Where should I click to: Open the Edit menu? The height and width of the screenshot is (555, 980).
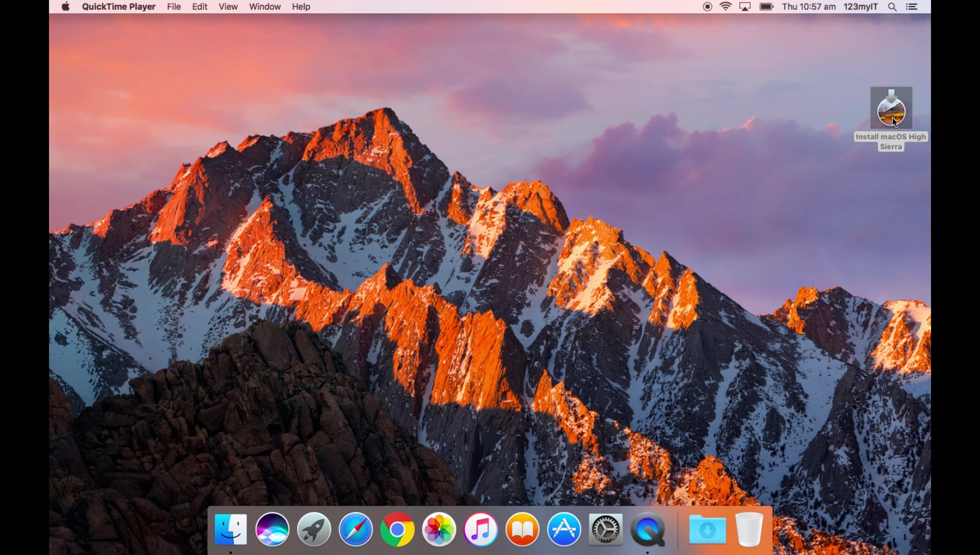click(x=199, y=6)
